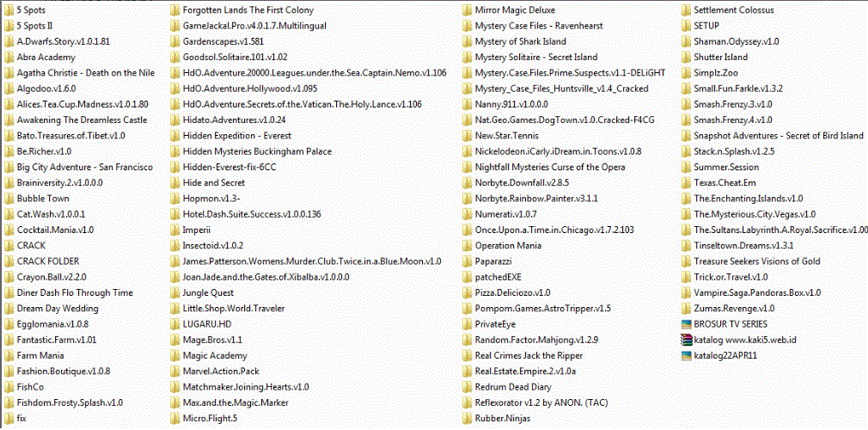
Task: Click the WinRAR archive icon for katalog www.kaki5.web.id
Action: point(685,340)
